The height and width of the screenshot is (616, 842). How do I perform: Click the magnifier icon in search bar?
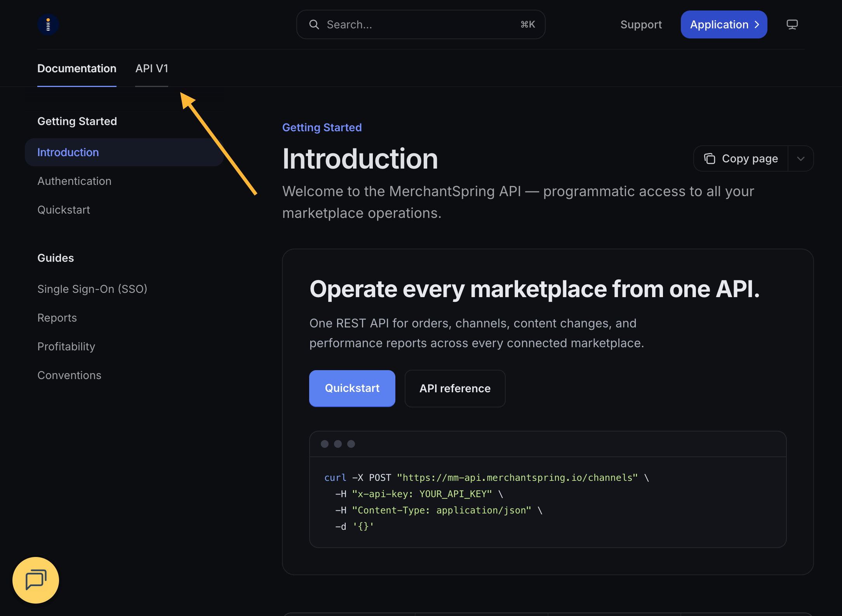pos(314,24)
